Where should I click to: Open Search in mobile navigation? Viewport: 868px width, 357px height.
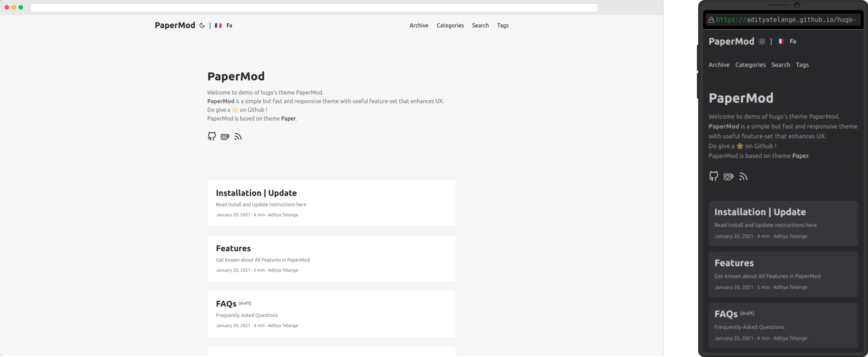[781, 65]
